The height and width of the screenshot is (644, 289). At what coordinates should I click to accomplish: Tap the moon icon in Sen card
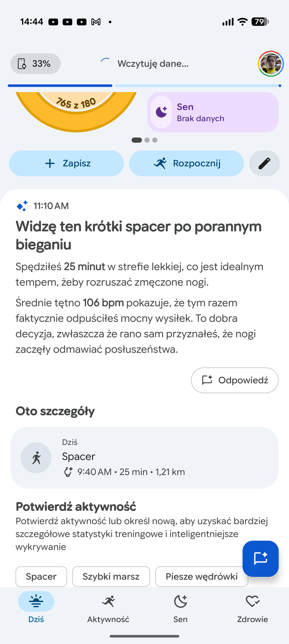161,112
